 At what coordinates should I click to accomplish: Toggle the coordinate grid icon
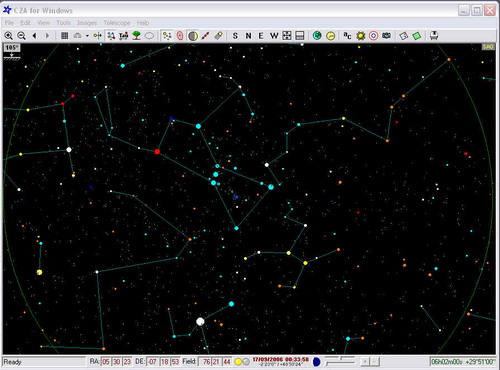(65, 36)
